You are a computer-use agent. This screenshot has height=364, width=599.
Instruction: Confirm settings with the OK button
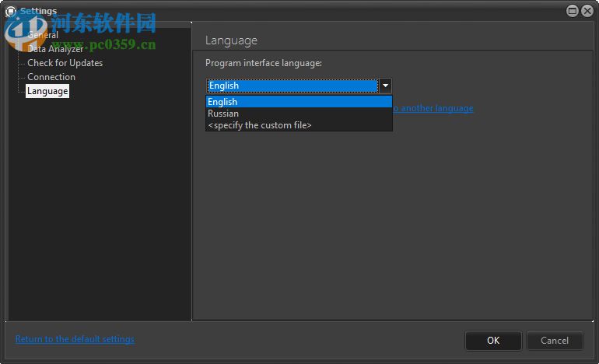point(493,341)
